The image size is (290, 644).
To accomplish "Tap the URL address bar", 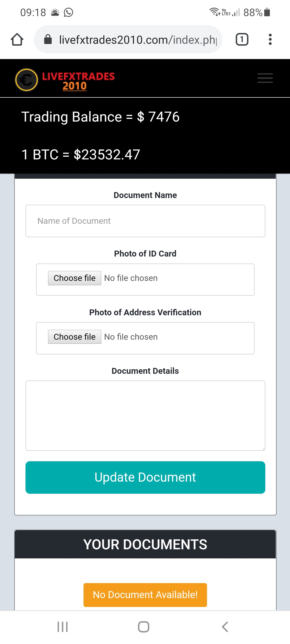I will (137, 40).
